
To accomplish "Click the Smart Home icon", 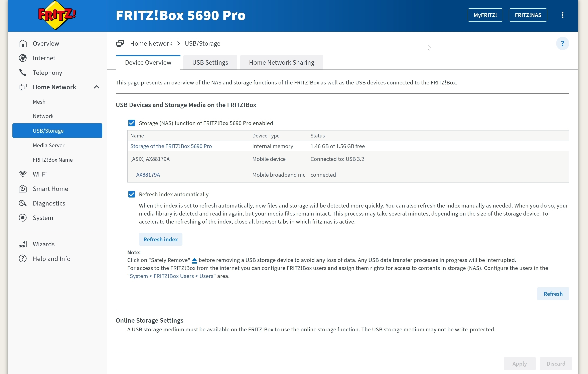I will coord(23,189).
